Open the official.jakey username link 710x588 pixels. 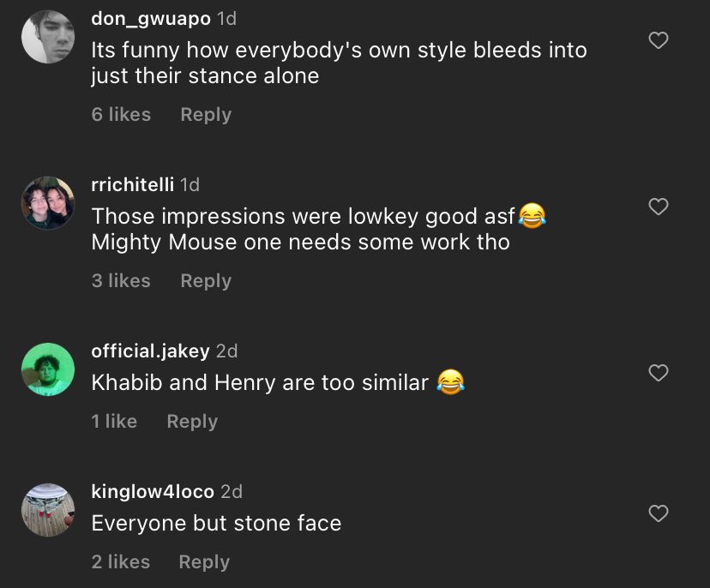click(150, 351)
